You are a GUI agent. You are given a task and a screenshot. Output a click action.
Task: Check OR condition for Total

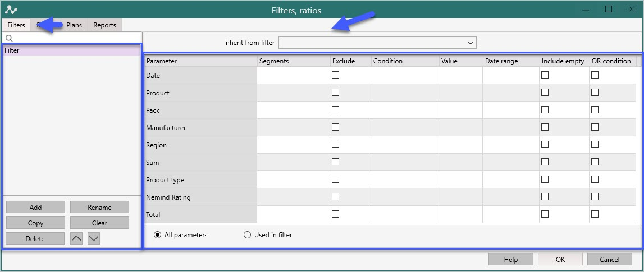click(x=595, y=214)
